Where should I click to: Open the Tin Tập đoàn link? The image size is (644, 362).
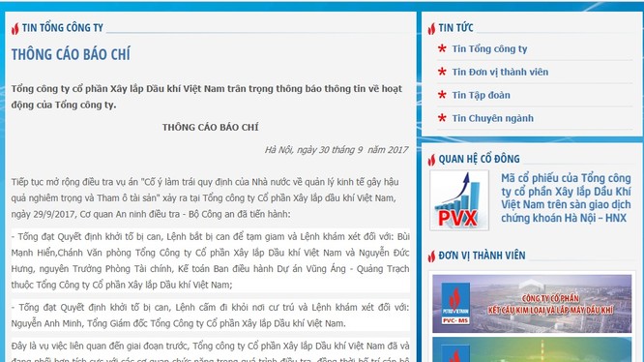[x=481, y=95]
